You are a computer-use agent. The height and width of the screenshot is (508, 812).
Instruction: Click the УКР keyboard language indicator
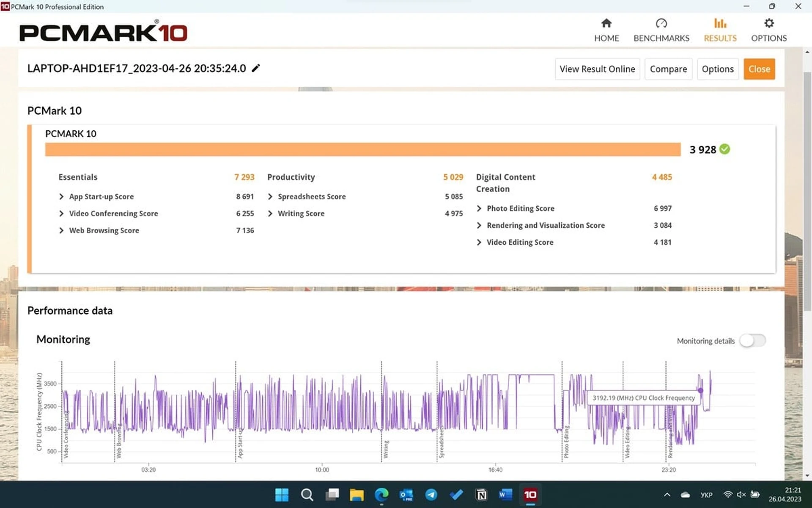coord(706,494)
